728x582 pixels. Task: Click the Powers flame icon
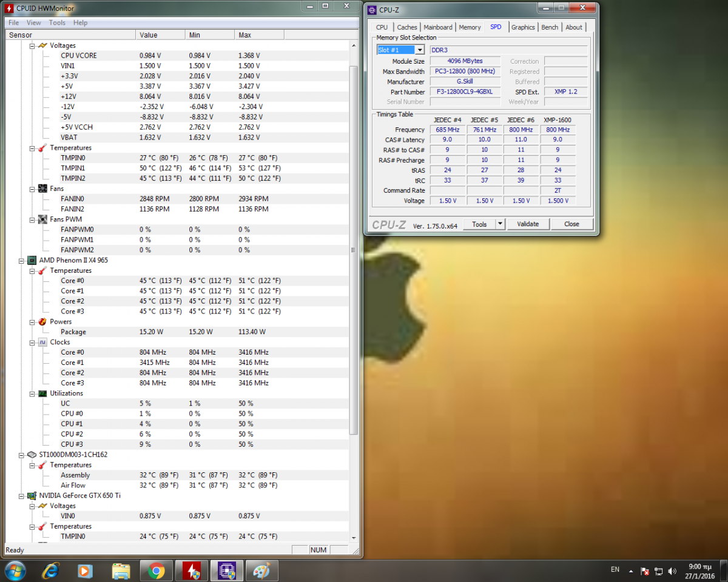click(42, 321)
